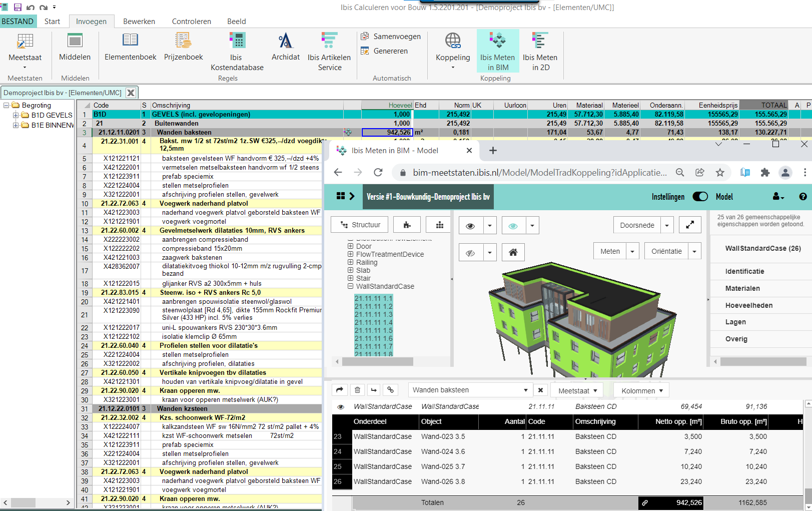Click the crossed-out eye hide button

coord(470,253)
